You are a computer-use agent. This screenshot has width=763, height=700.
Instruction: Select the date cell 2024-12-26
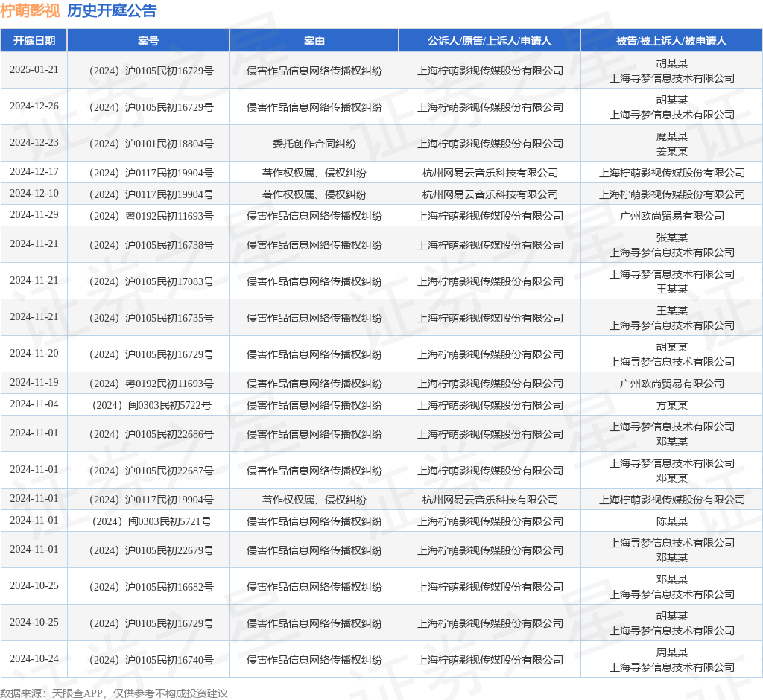point(34,106)
